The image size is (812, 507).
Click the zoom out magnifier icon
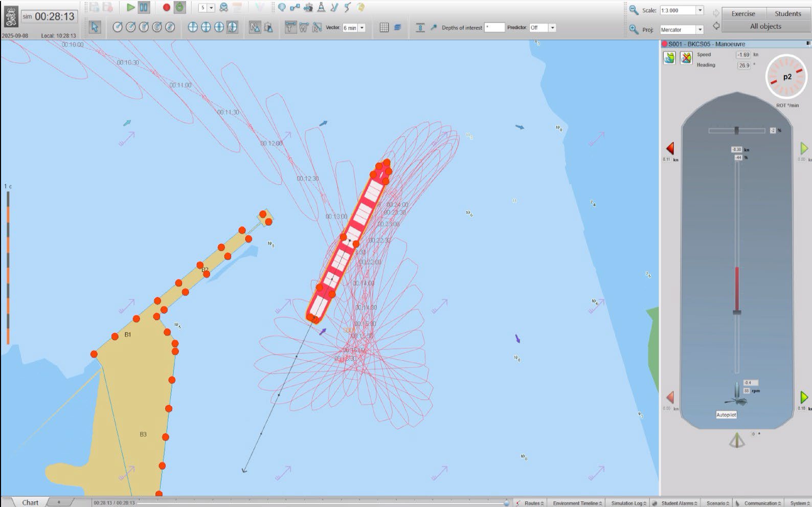(634, 10)
